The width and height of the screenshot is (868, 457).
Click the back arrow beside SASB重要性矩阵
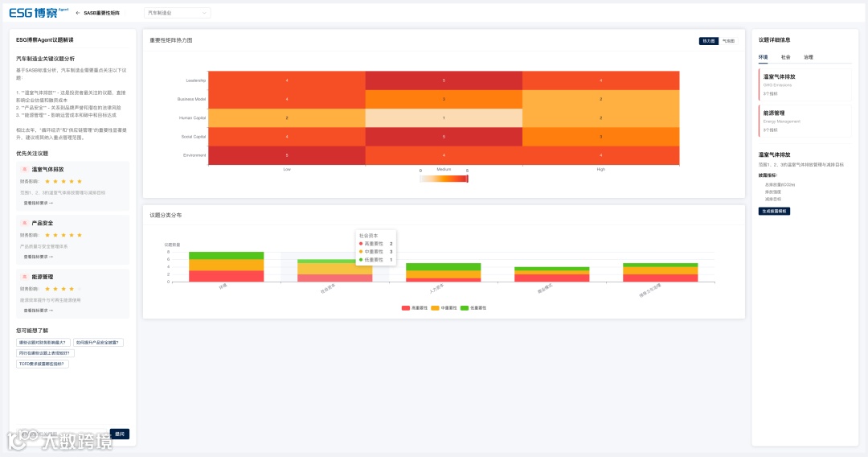(x=77, y=13)
